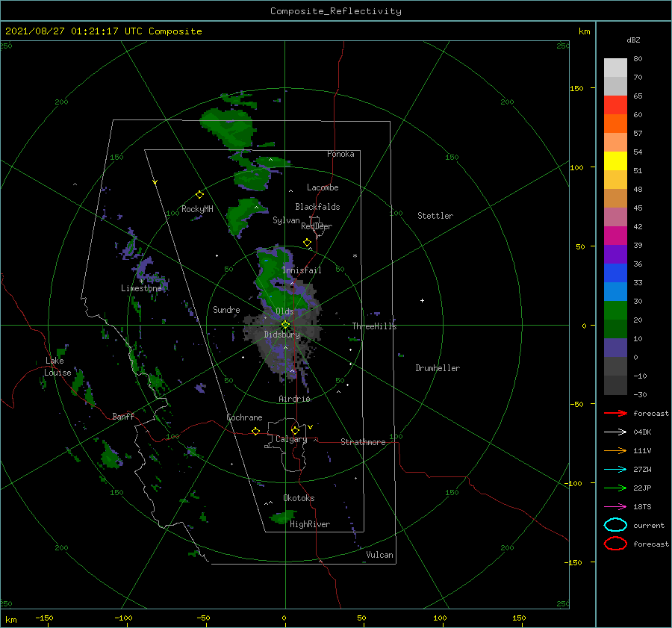The height and width of the screenshot is (628, 672).
Task: Click the HighRiver town label
Action: point(310,524)
